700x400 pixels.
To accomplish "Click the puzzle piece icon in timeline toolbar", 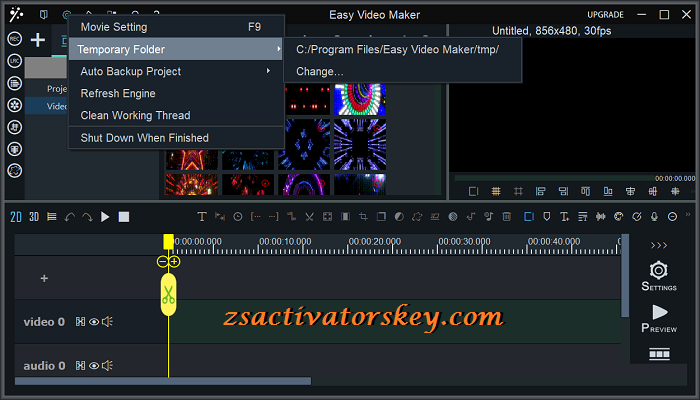I will [x=417, y=217].
